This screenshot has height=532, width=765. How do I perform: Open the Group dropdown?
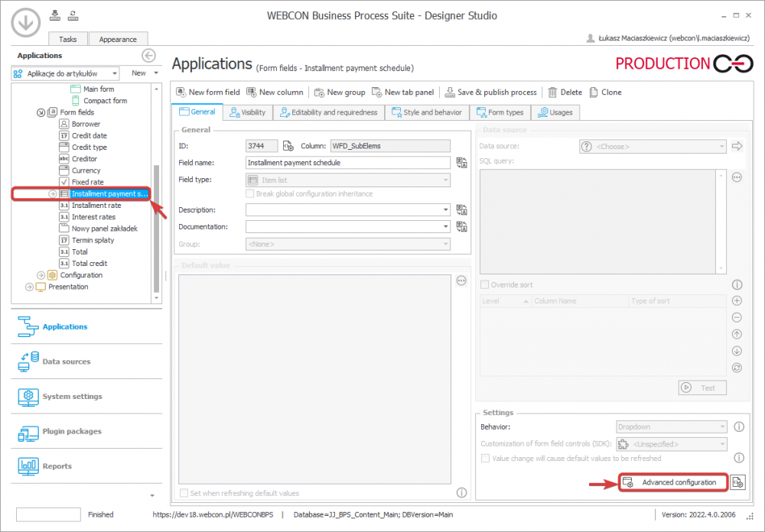point(348,244)
